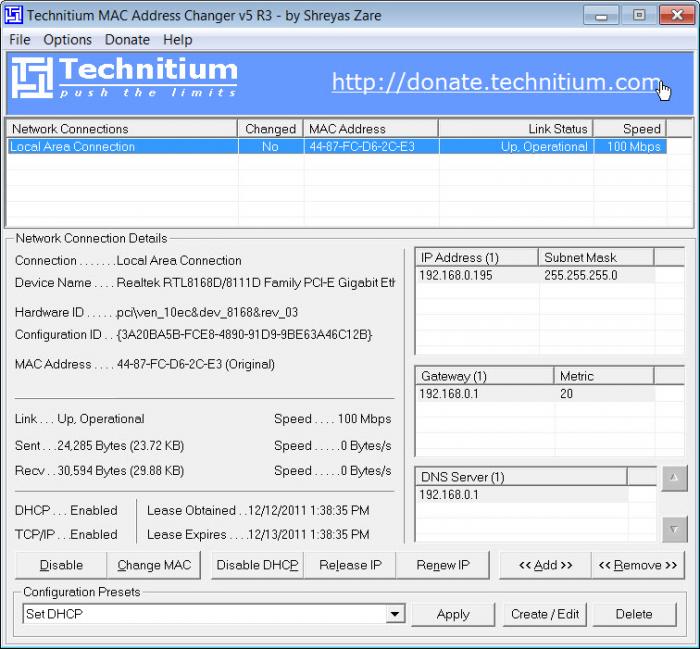Close the MAC Address Changer window

click(677, 15)
